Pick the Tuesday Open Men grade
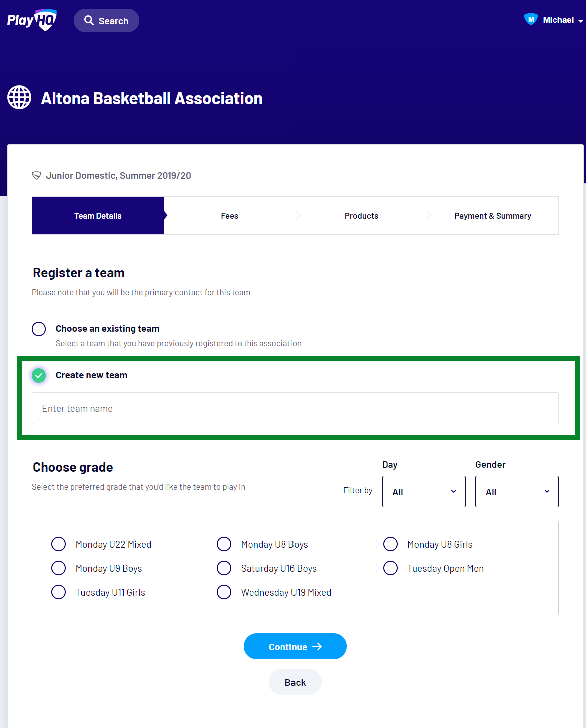The height and width of the screenshot is (728, 586). pos(390,568)
